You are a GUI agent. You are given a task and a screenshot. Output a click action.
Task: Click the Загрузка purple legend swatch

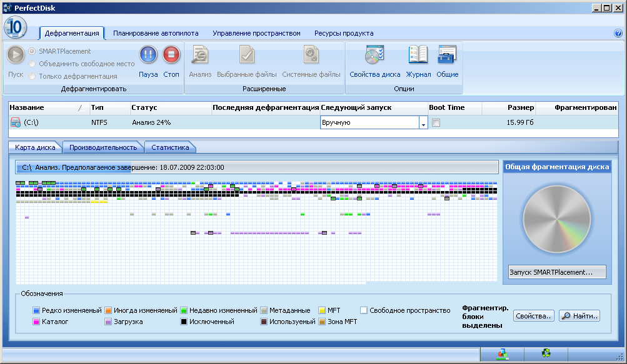point(108,322)
